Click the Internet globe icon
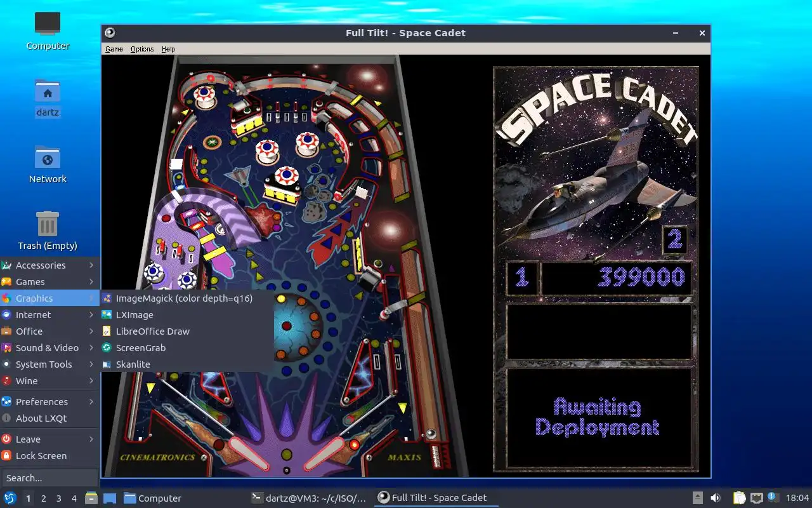The image size is (812, 508). click(6, 315)
